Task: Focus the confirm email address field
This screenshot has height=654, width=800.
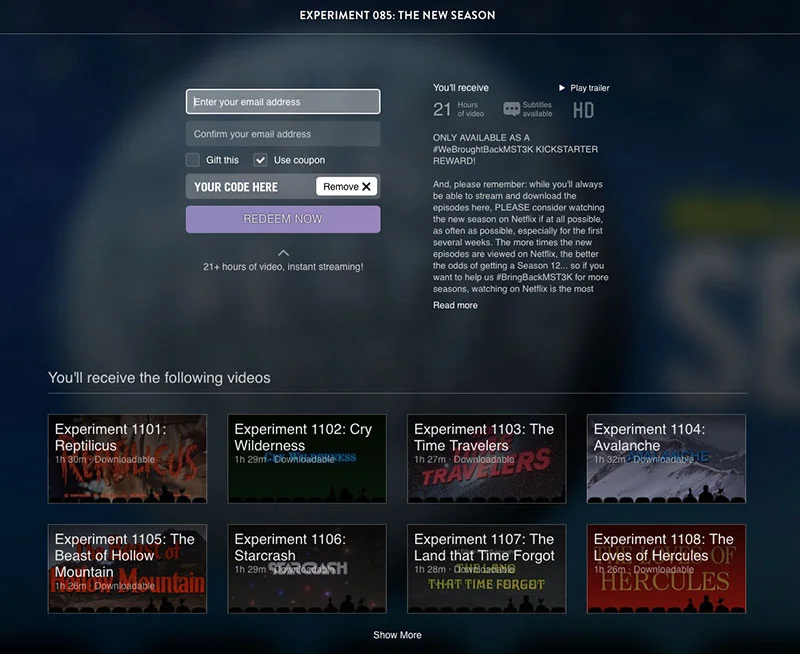Action: pos(283,134)
